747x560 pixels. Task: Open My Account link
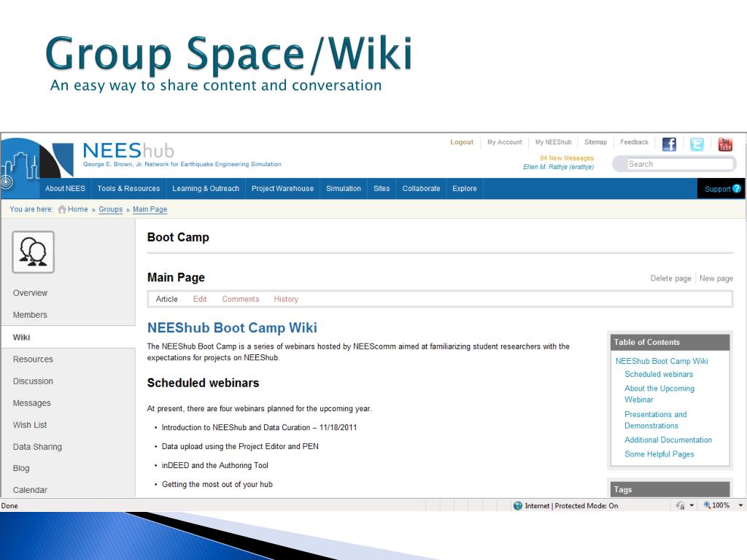point(505,142)
